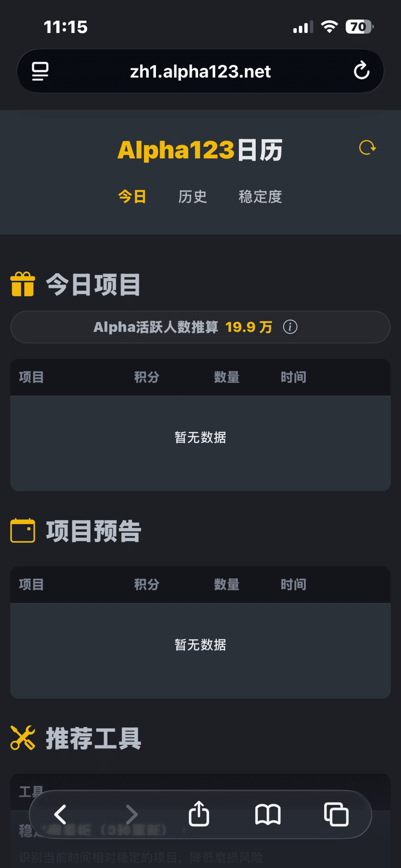This screenshot has height=868, width=401.
Task: Click the 积分 column header in 今日项目 table
Action: point(147,377)
